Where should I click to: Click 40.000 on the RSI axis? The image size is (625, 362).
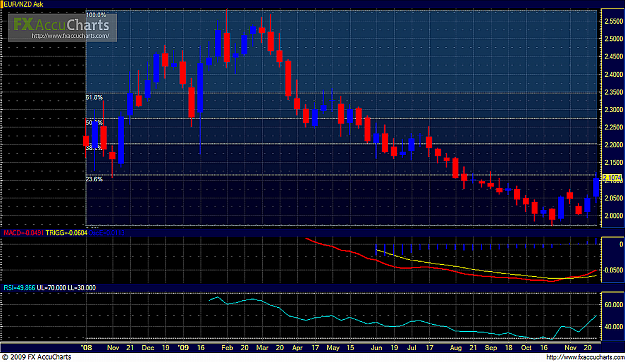click(614, 327)
